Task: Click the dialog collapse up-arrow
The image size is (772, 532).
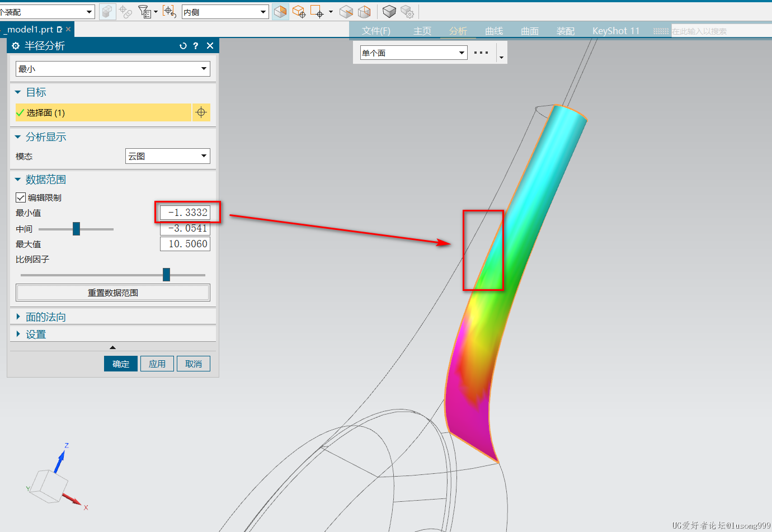Action: click(112, 347)
